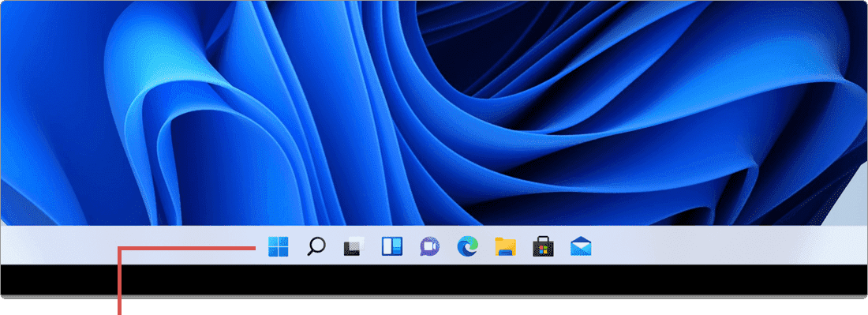Open the Microsoft Store app
Viewport: 868px width, 315px height.
[x=543, y=246]
